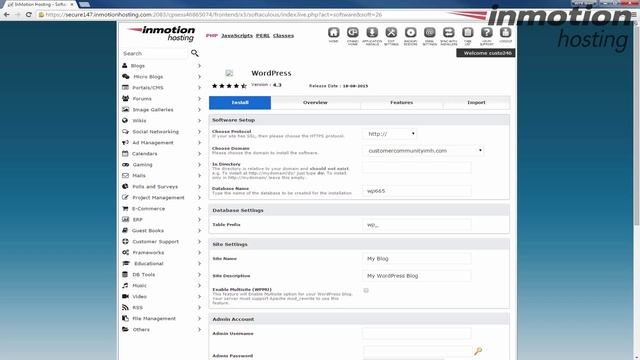Click the WordPress logo image
The width and height of the screenshot is (640, 360).
[229, 73]
